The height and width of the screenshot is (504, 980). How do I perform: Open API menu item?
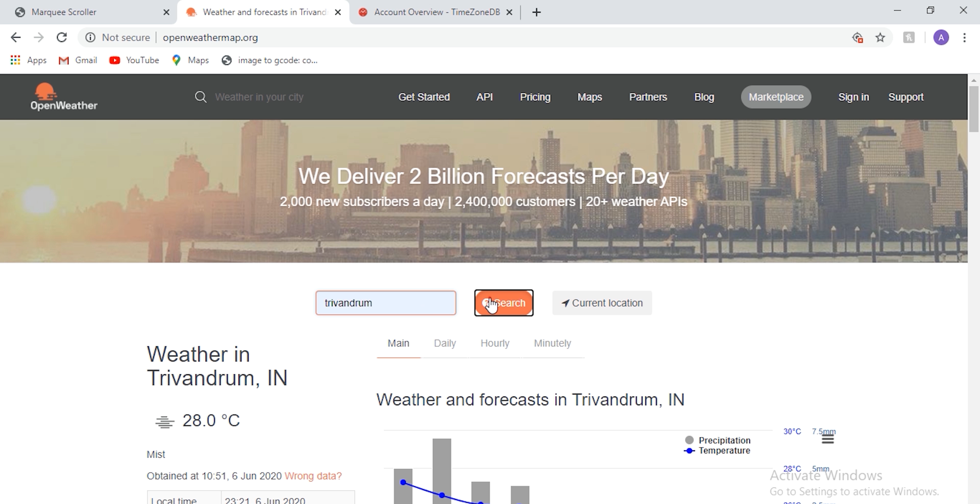[x=484, y=97]
